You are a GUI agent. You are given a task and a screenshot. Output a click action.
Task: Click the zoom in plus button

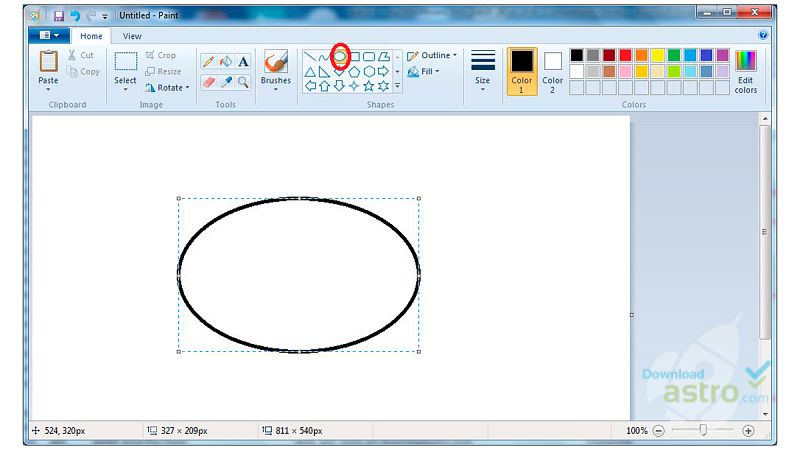pyautogui.click(x=748, y=431)
